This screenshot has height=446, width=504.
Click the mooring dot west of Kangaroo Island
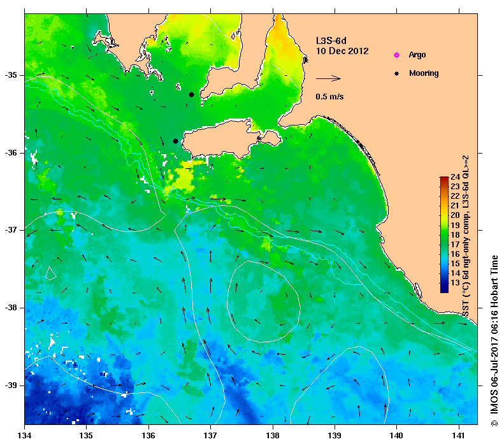click(175, 141)
